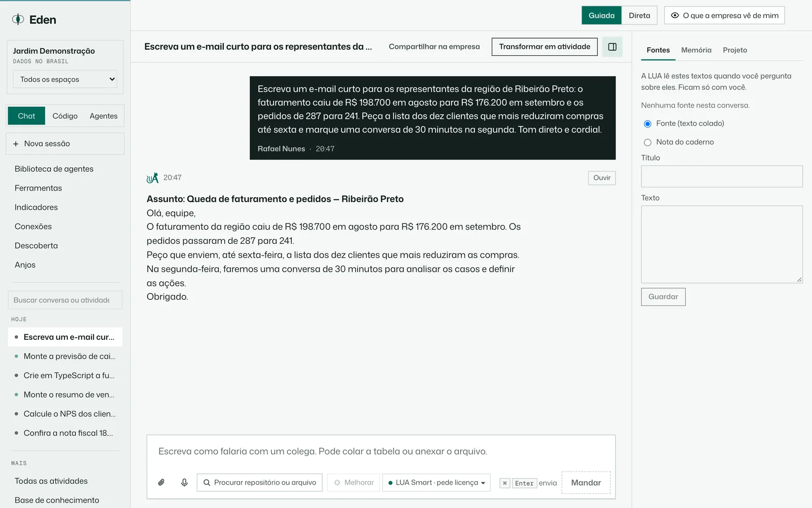Click the Mandar send button
The height and width of the screenshot is (508, 812).
[586, 483]
